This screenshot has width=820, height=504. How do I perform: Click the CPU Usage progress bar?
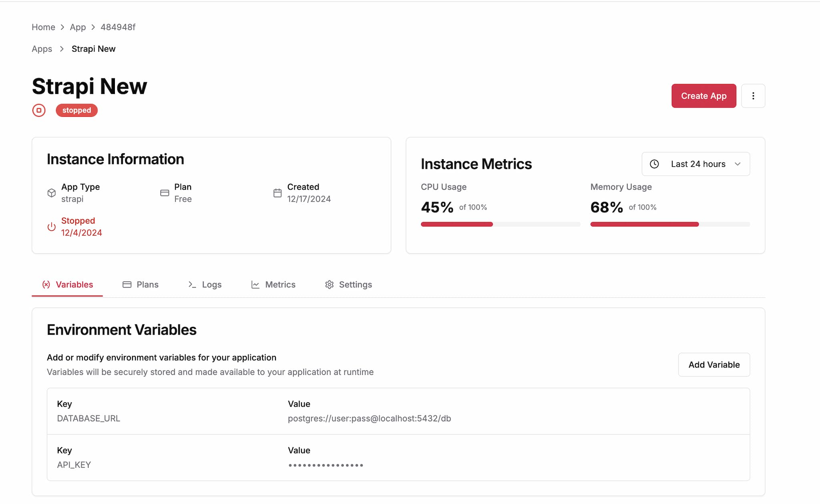(x=500, y=224)
